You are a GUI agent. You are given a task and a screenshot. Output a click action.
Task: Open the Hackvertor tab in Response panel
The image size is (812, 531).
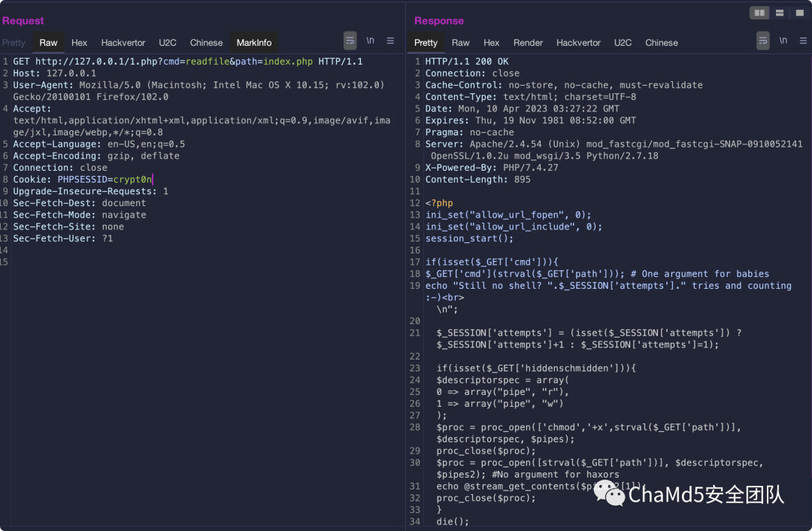click(x=578, y=43)
